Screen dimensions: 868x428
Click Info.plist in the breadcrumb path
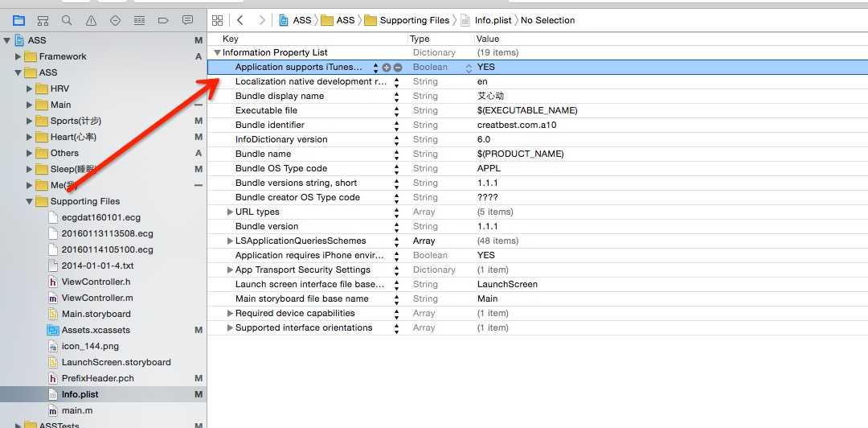tap(486, 20)
